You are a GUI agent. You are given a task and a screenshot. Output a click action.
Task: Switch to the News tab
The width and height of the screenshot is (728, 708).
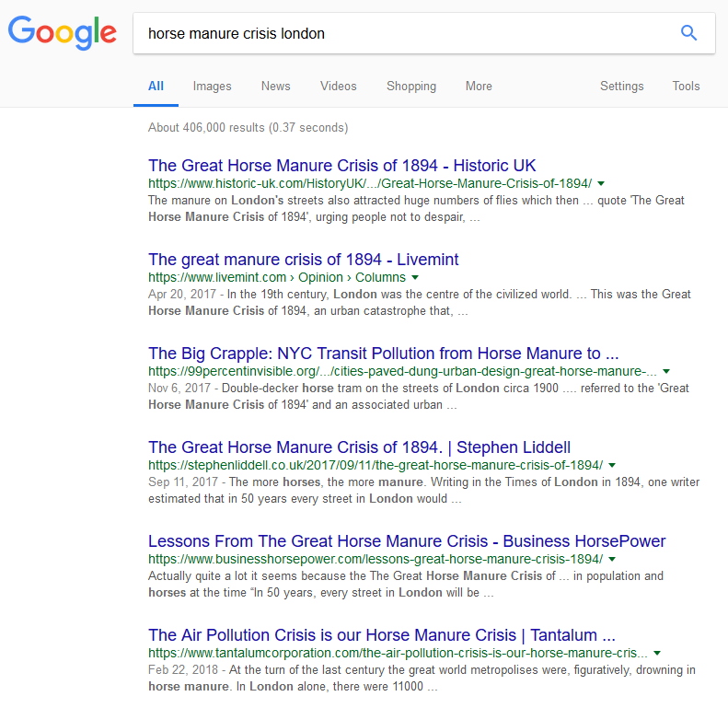point(275,86)
